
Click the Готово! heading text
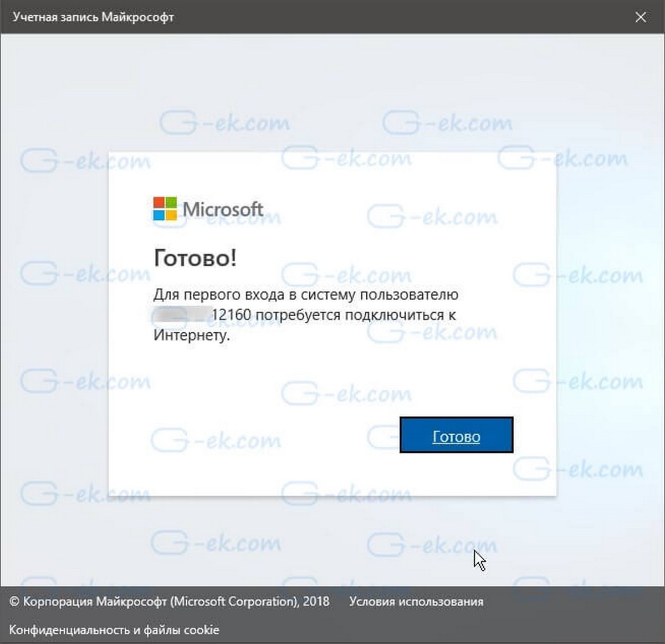point(195,258)
